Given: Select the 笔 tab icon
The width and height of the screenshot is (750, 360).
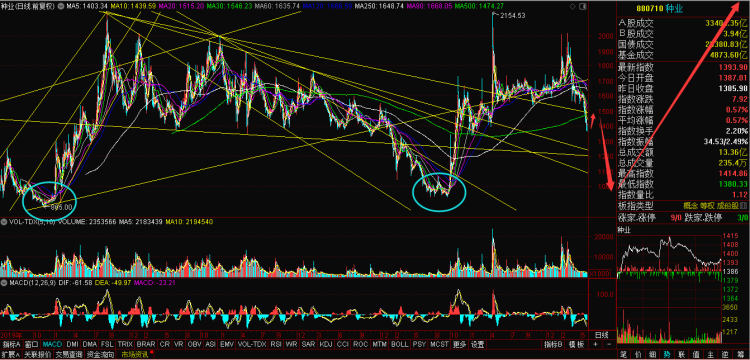Looking at the screenshot, I should coord(624,354).
